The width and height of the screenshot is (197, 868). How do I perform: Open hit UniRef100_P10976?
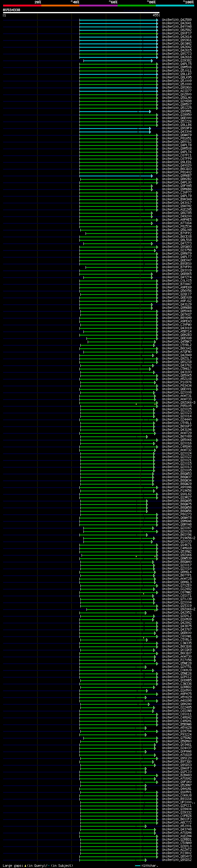[x=176, y=382]
